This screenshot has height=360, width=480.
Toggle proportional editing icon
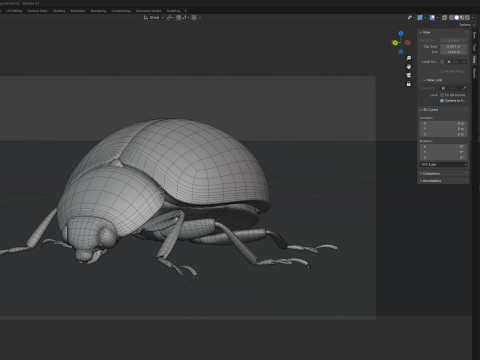pos(194,18)
